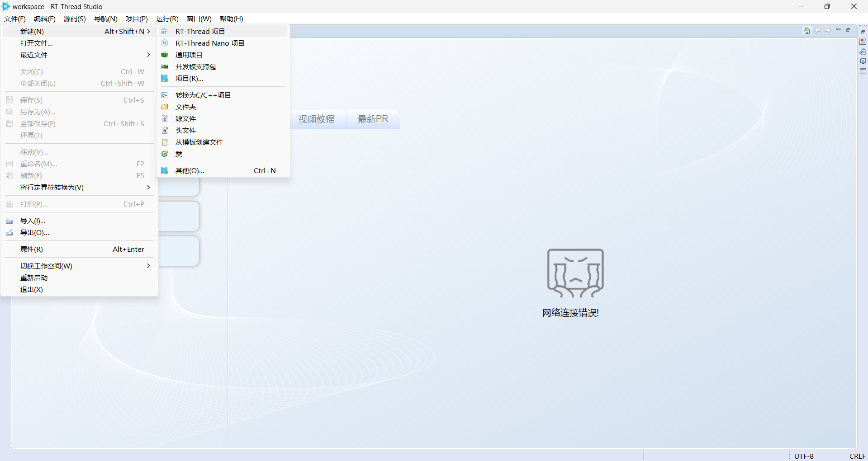
Task: Open the properties table icon in sidebar
Action: pyautogui.click(x=863, y=71)
